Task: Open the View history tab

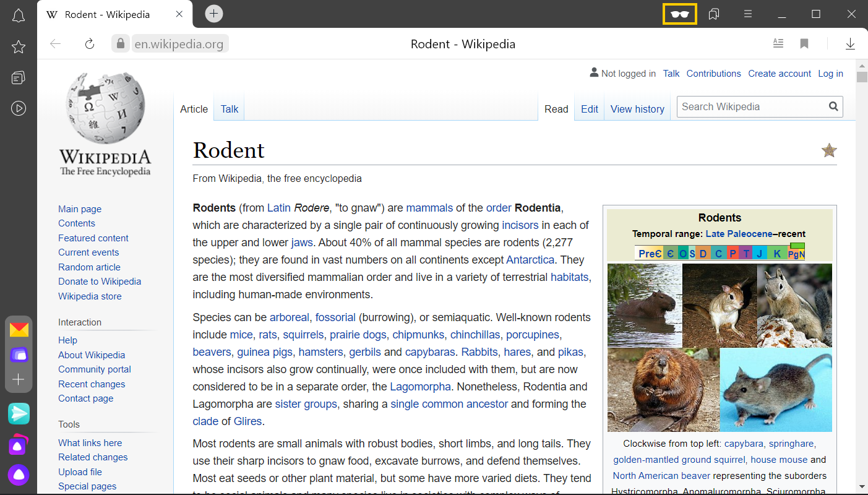Action: click(x=637, y=109)
